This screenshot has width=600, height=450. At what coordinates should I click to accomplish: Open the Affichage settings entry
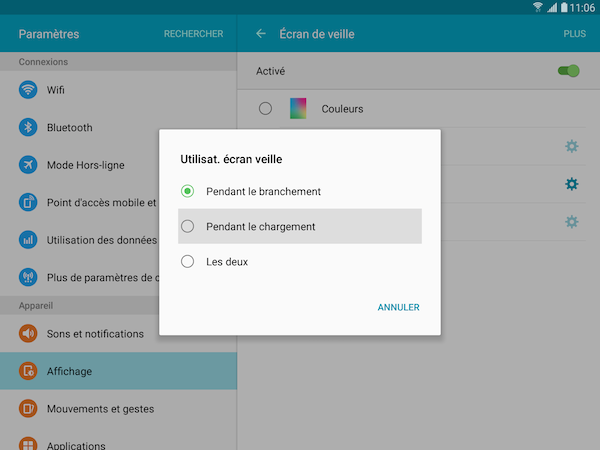(118, 371)
